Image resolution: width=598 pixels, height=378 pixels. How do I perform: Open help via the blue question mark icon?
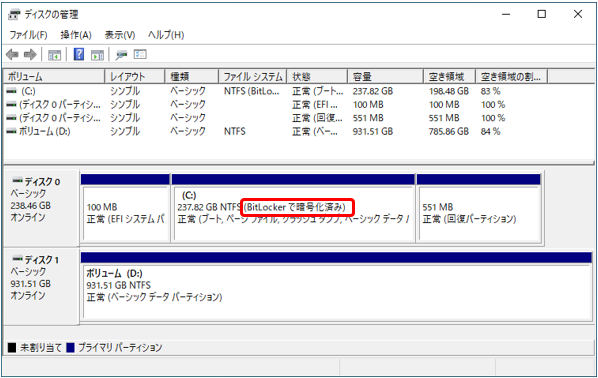click(x=79, y=54)
